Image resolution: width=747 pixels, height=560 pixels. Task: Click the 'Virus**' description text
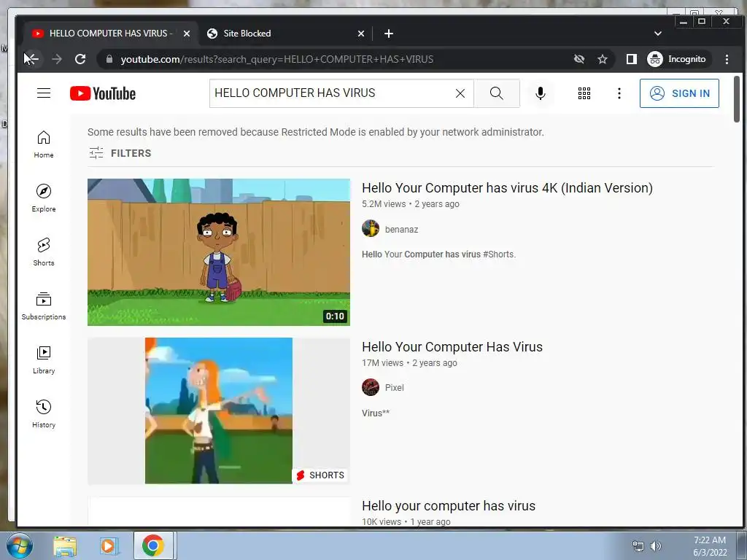[x=376, y=413]
